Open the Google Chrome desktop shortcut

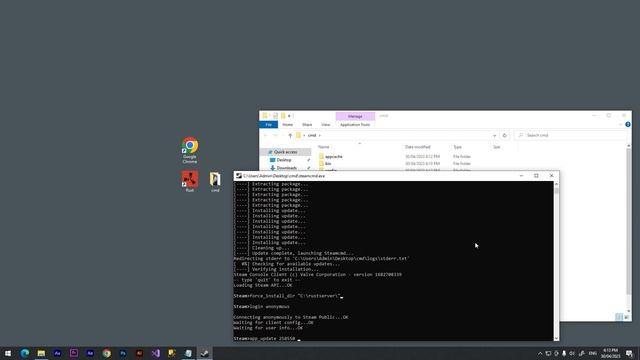[190, 150]
